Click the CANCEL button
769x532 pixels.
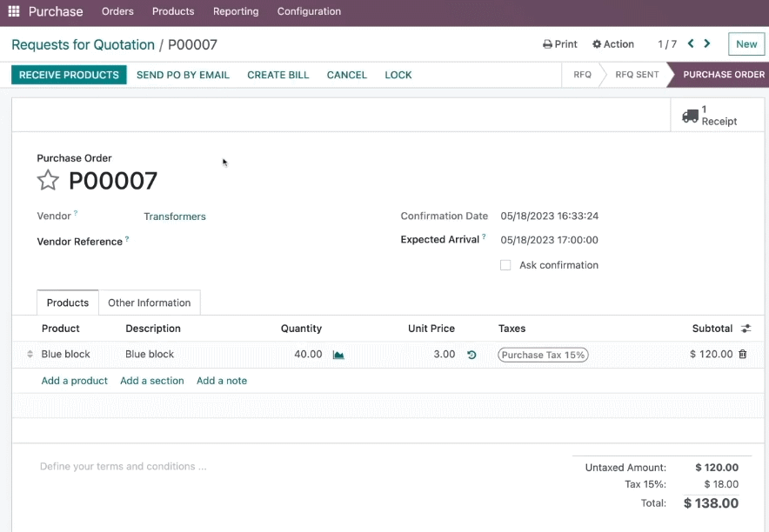(347, 75)
